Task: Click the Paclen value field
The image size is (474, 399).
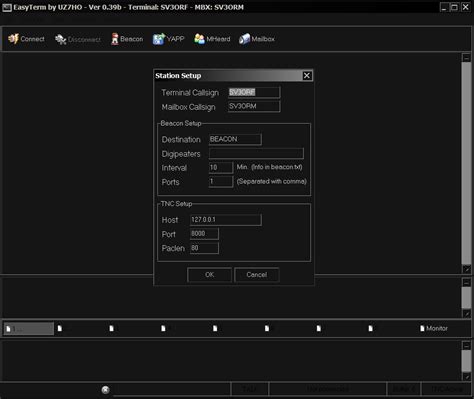Action: (204, 248)
